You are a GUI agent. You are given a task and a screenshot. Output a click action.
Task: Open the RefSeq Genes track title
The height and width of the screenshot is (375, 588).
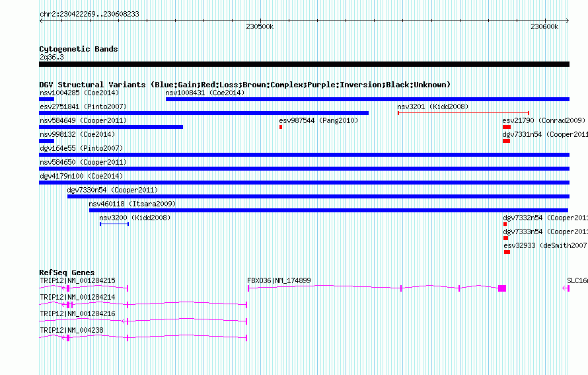[67, 272]
